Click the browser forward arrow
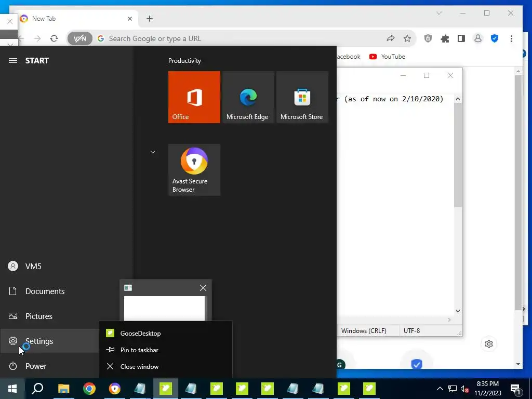 pos(37,38)
